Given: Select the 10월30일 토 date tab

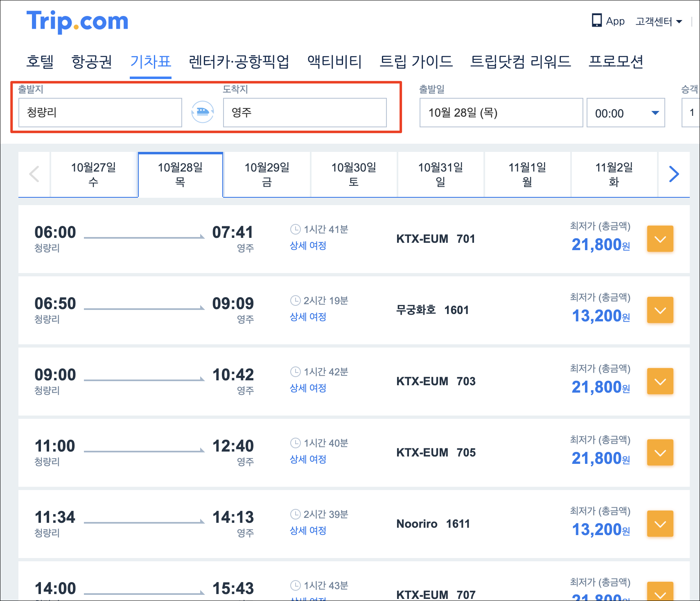Looking at the screenshot, I should tap(354, 174).
